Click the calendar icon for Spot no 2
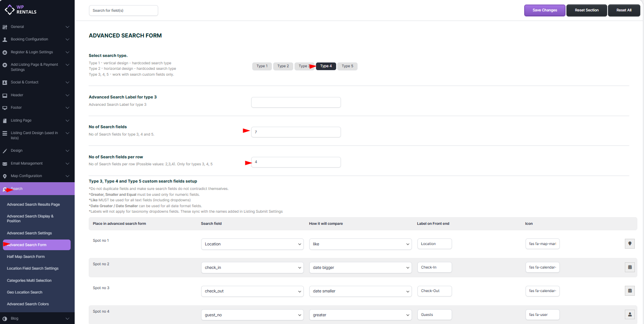This screenshot has height=324, width=644. click(630, 267)
